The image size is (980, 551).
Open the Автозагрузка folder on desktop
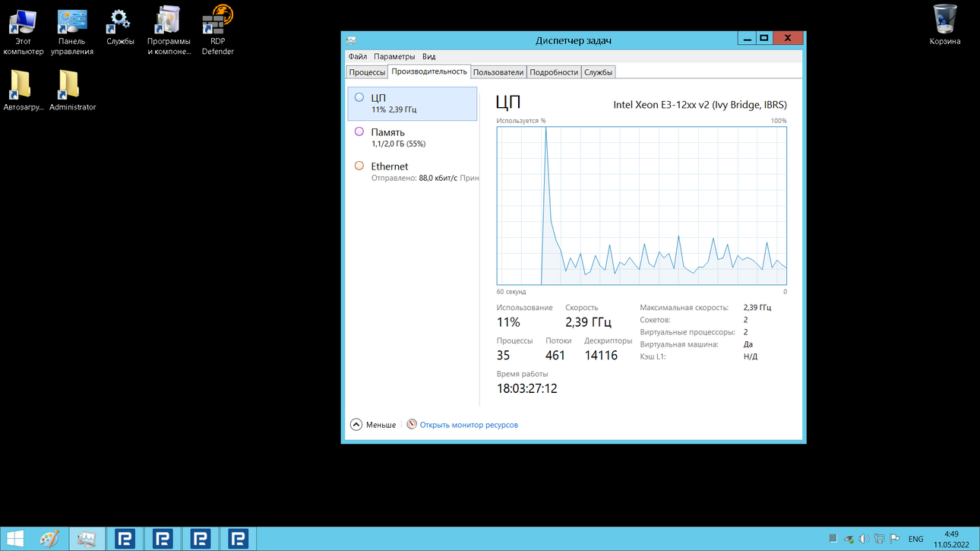[24, 90]
